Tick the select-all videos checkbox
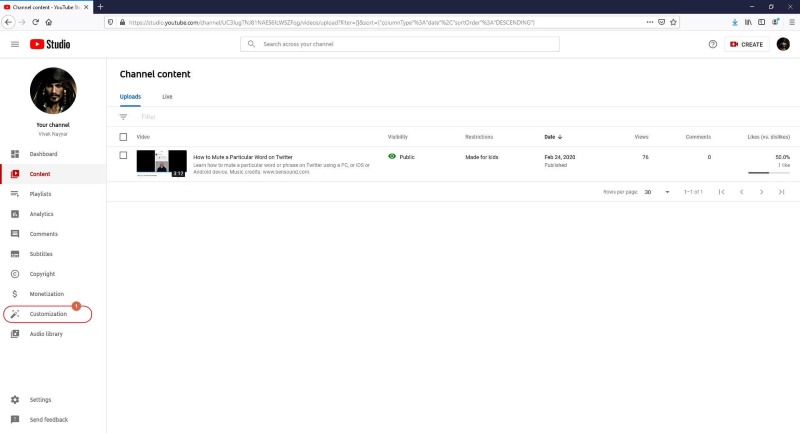800x433 pixels. 123,137
